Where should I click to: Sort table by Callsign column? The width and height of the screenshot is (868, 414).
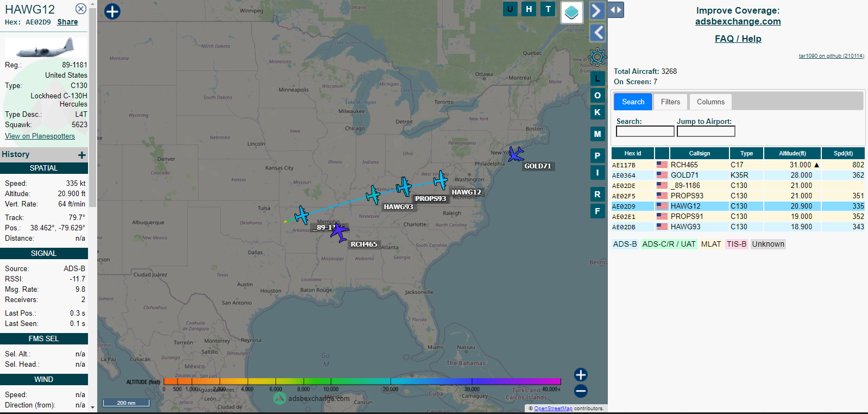pyautogui.click(x=700, y=153)
